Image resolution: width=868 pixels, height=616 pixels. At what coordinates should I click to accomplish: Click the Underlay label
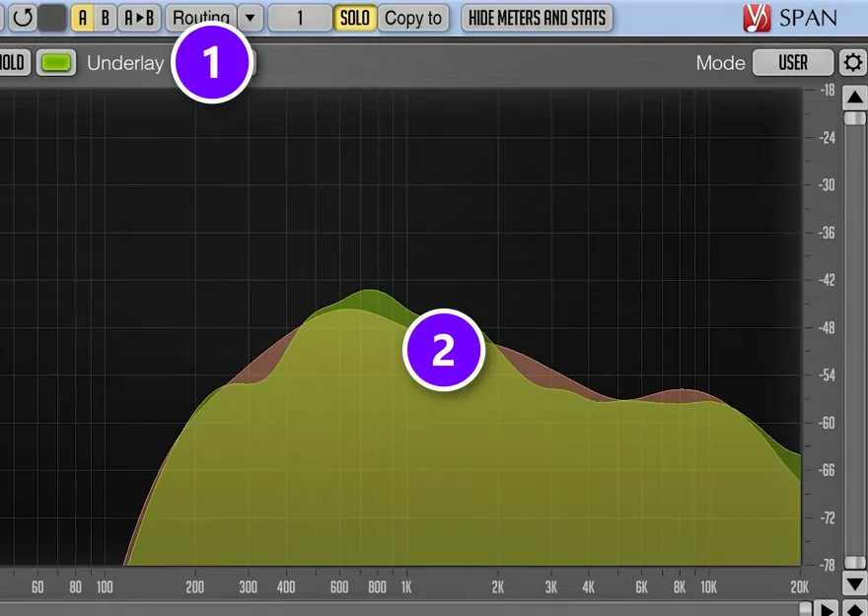(125, 64)
